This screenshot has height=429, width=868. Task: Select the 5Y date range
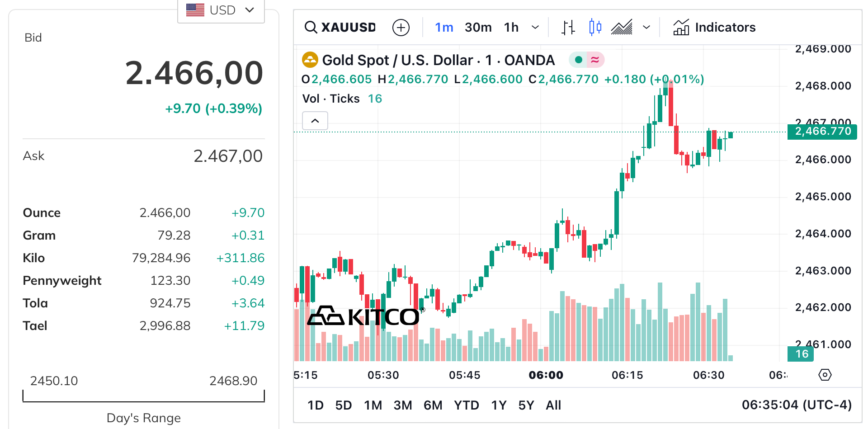tap(526, 405)
